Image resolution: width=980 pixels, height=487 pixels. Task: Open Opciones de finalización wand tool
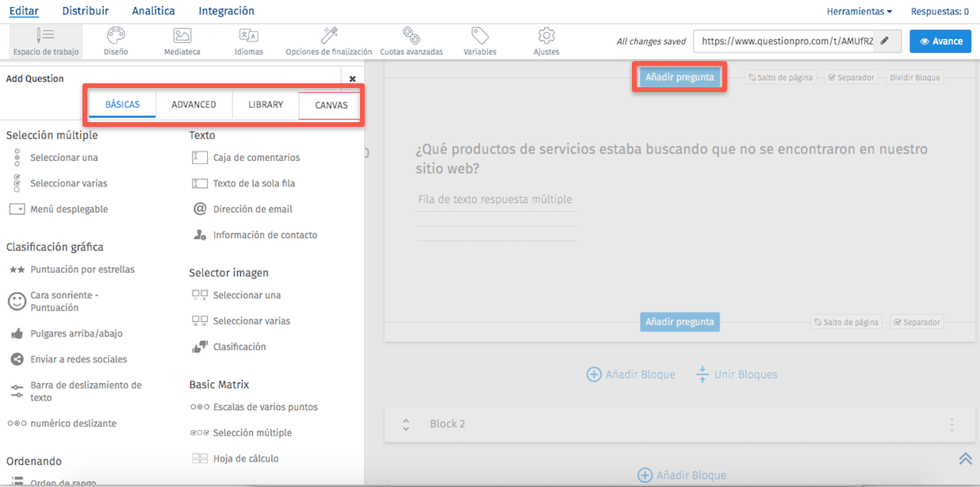pyautogui.click(x=329, y=41)
